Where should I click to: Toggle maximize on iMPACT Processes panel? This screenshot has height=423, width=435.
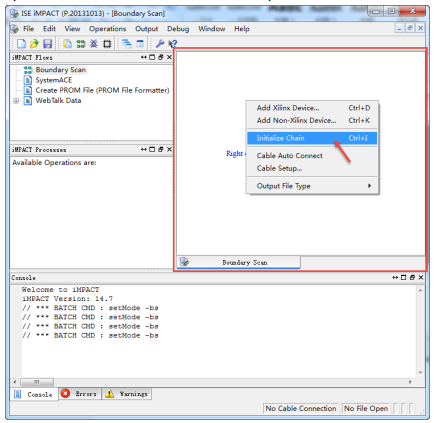click(152, 149)
